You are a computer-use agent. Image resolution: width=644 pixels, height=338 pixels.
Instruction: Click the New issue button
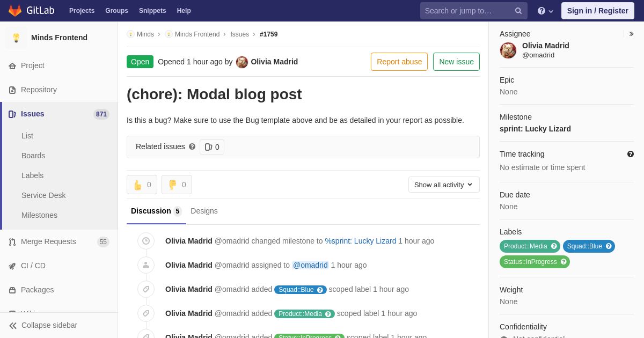pos(456,62)
